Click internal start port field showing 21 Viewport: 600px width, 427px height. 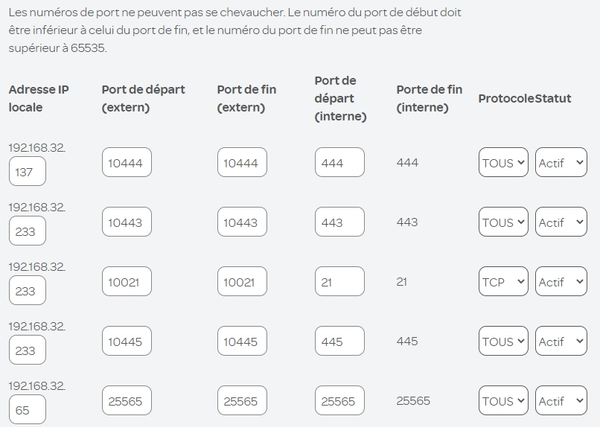[x=339, y=282]
